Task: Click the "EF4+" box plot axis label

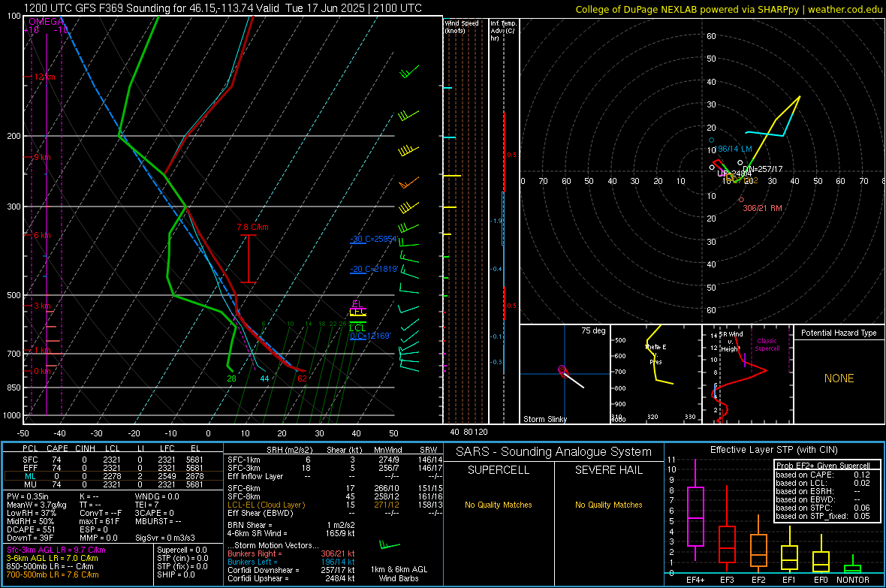Action: [x=695, y=580]
